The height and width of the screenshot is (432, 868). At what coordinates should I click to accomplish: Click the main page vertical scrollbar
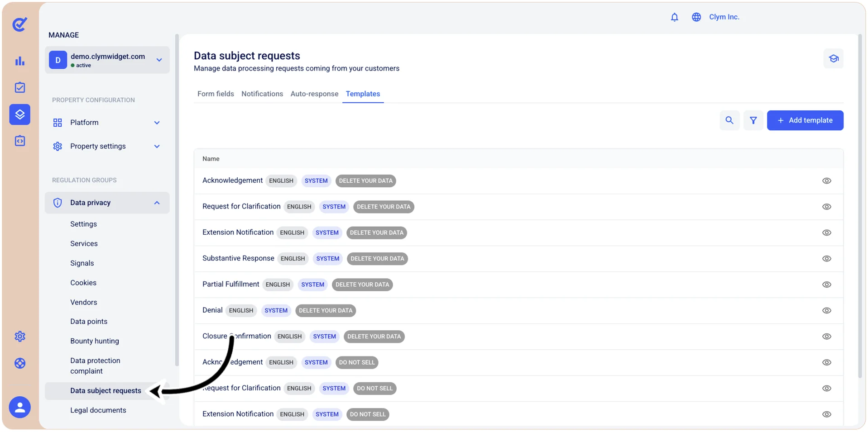tap(860, 206)
